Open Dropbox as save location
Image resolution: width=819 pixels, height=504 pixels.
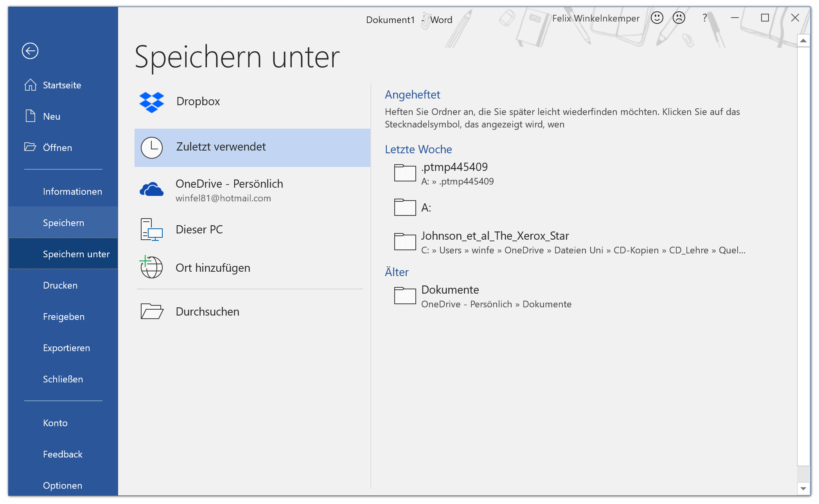pyautogui.click(x=151, y=102)
